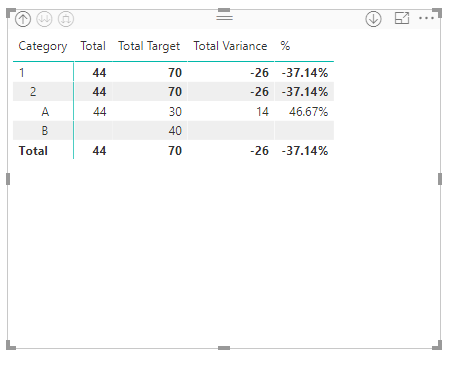Sort by Total Variance column header
This screenshot has height=365, width=452.
[230, 46]
